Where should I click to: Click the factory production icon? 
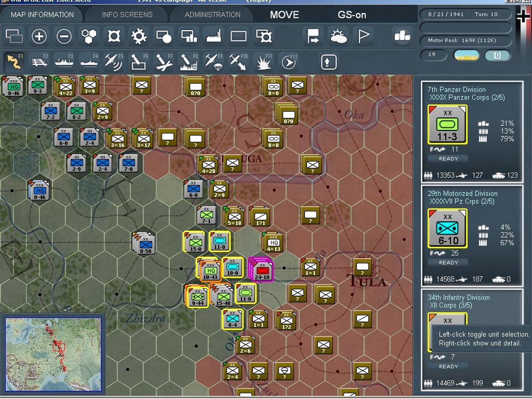214,36
